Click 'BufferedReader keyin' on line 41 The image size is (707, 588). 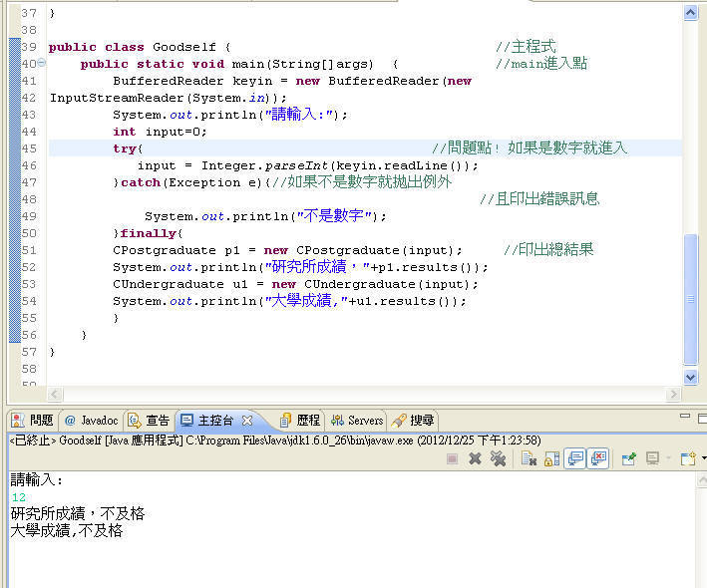192,81
